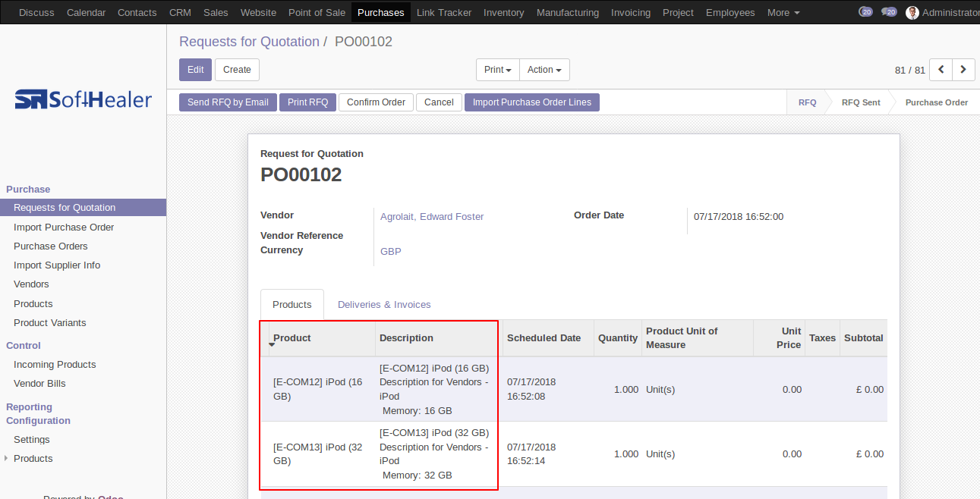Select the Purchases menu

380,12
